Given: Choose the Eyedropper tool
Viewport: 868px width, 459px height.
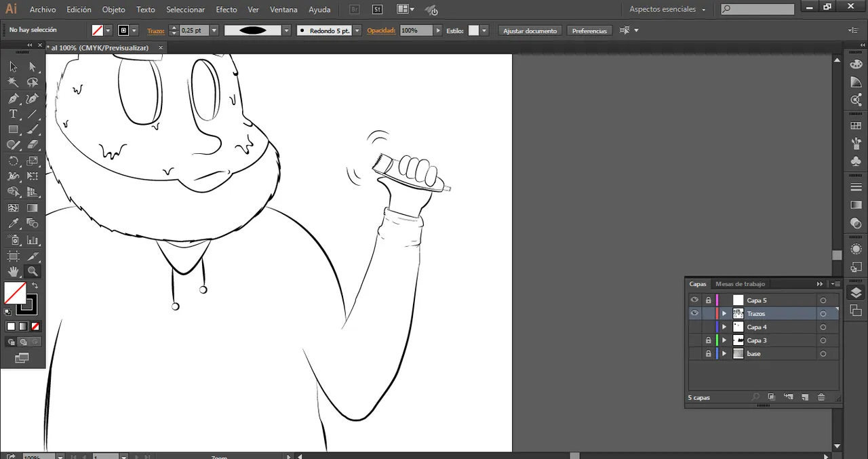Looking at the screenshot, I should coord(13,223).
